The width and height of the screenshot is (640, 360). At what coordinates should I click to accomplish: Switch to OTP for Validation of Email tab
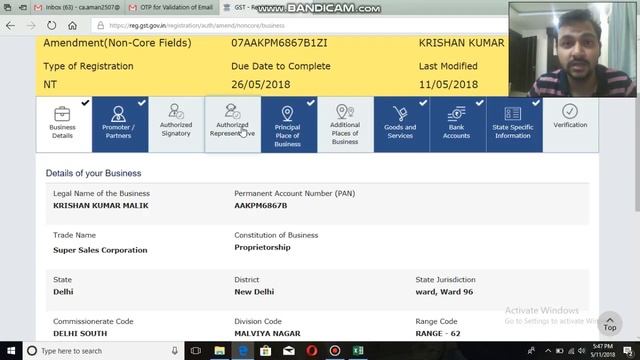[x=172, y=7]
